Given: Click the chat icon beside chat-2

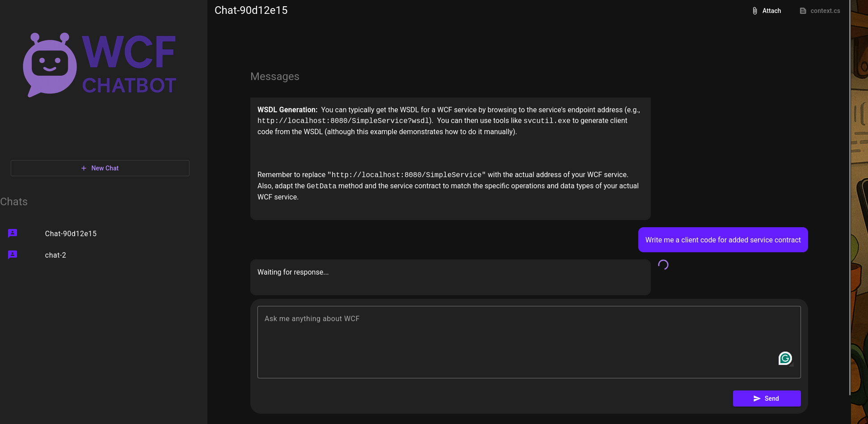Looking at the screenshot, I should 13,255.
